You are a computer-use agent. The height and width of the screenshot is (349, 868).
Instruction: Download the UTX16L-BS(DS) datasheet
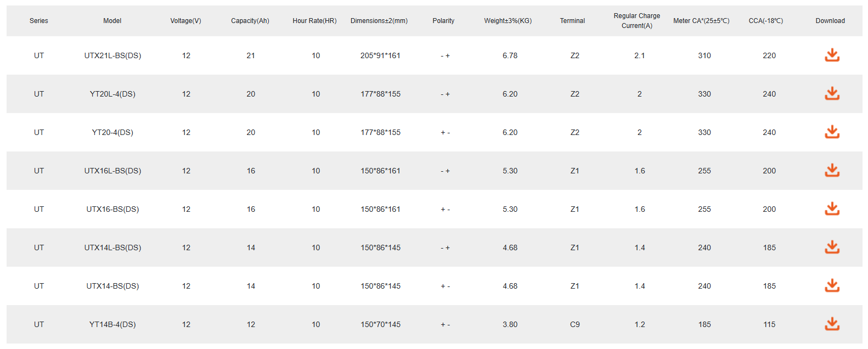pyautogui.click(x=832, y=170)
